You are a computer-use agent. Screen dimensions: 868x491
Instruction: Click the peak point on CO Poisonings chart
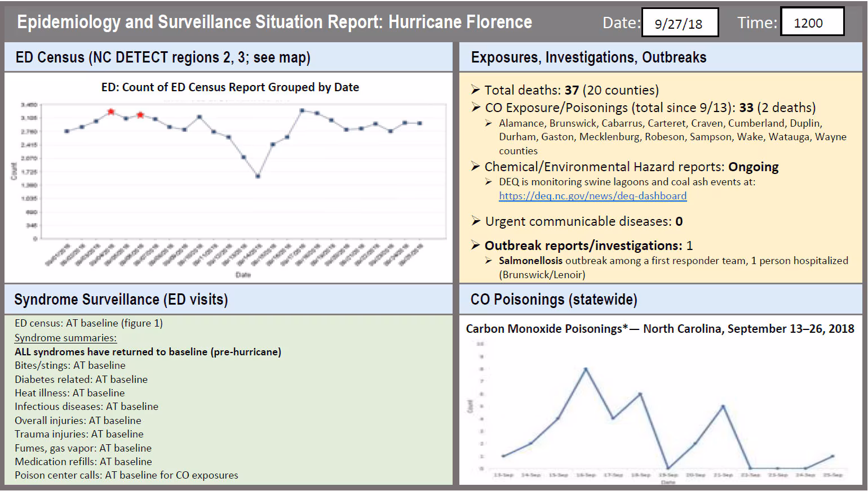click(585, 369)
